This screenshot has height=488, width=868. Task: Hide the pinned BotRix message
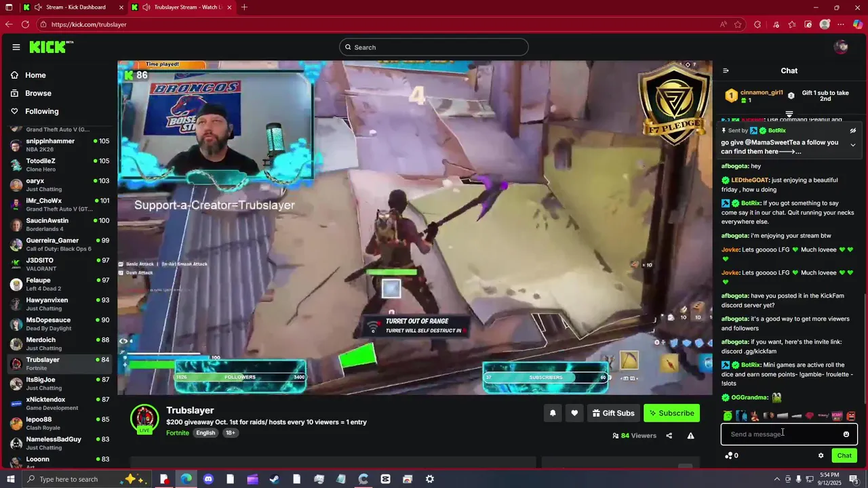pyautogui.click(x=853, y=130)
